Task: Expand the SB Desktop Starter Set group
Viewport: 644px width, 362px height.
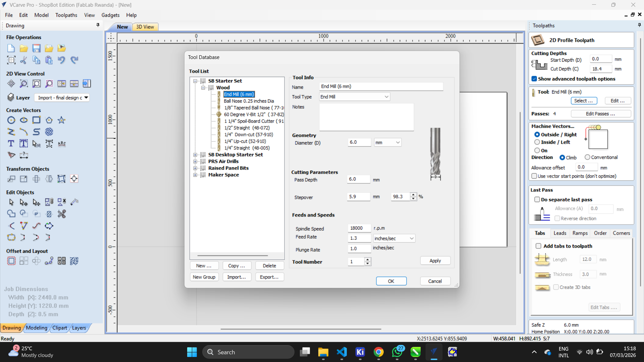Action: pos(195,155)
